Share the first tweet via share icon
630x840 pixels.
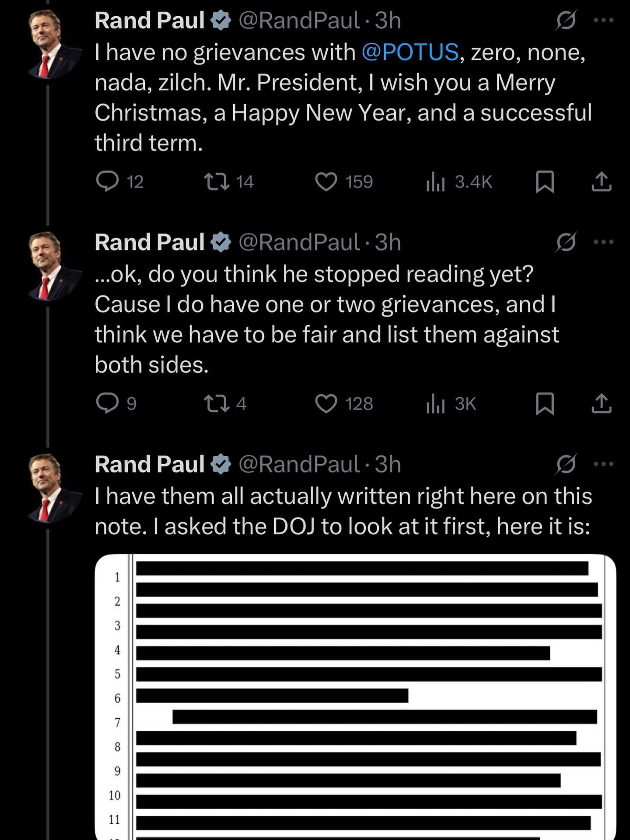(x=602, y=182)
